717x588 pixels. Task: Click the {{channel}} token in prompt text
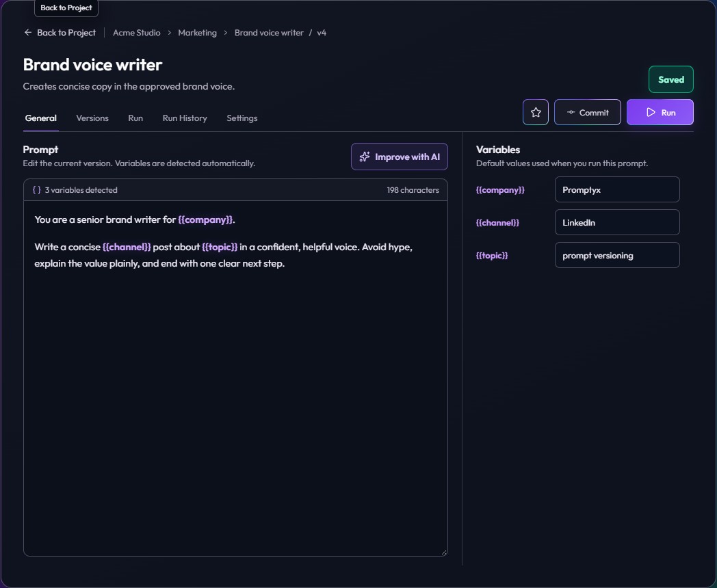pyautogui.click(x=127, y=248)
